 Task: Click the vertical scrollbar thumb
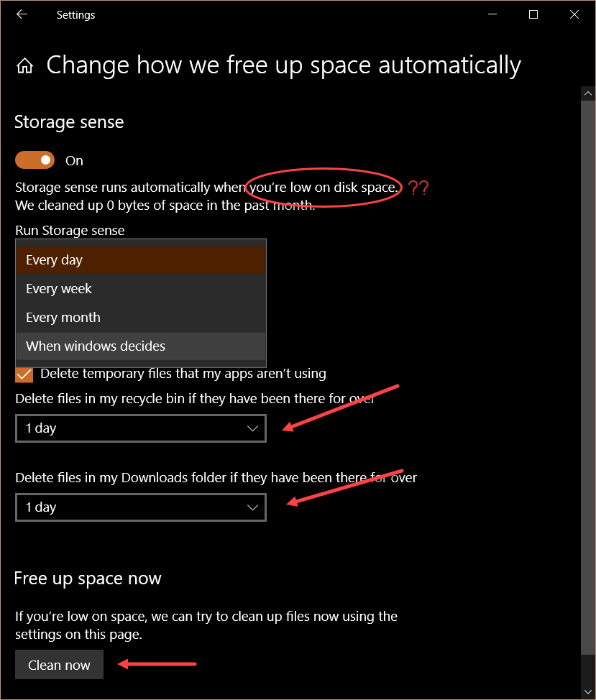(x=588, y=378)
